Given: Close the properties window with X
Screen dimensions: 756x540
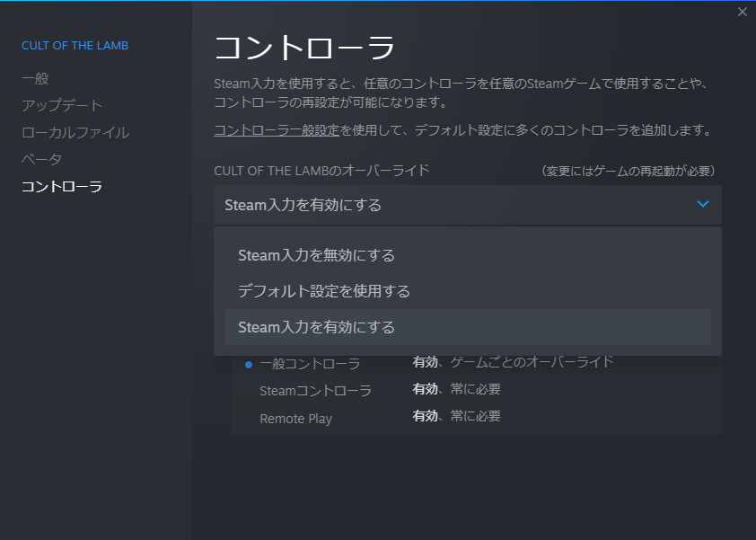Looking at the screenshot, I should 742,12.
